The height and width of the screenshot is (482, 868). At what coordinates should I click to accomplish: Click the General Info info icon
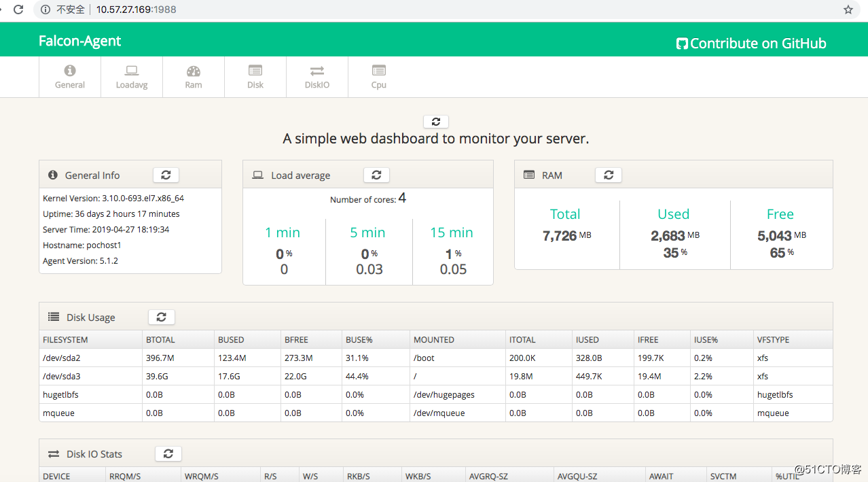pos(53,175)
